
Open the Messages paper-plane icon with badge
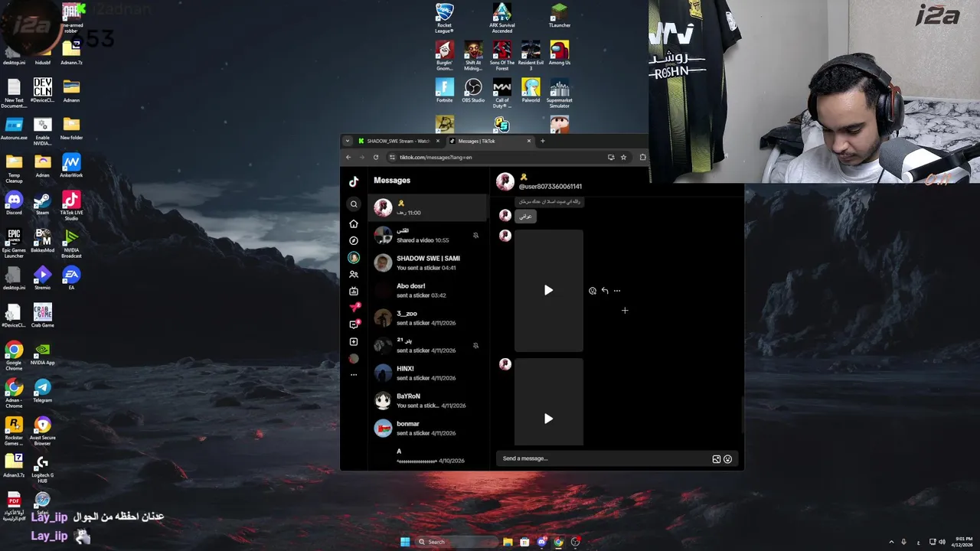pyautogui.click(x=354, y=308)
